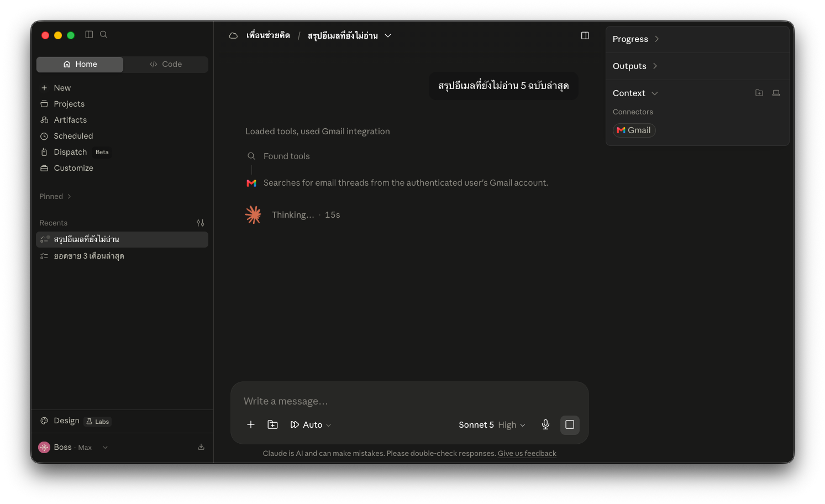This screenshot has width=825, height=504.
Task: Expand the Progress section
Action: (636, 39)
